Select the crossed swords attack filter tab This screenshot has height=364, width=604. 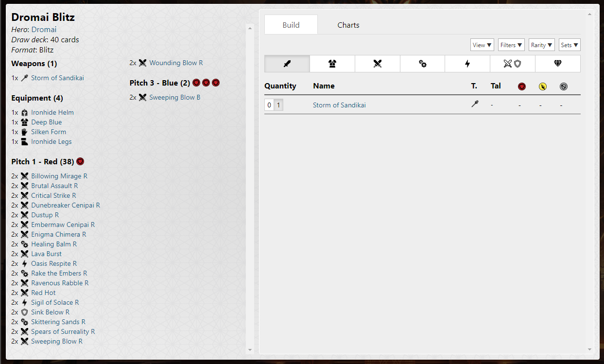pos(378,64)
